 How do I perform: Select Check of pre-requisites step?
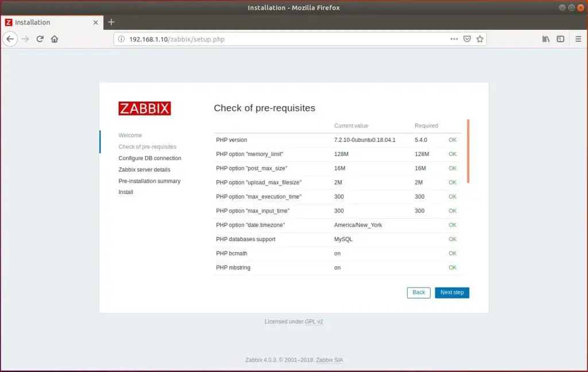point(148,146)
